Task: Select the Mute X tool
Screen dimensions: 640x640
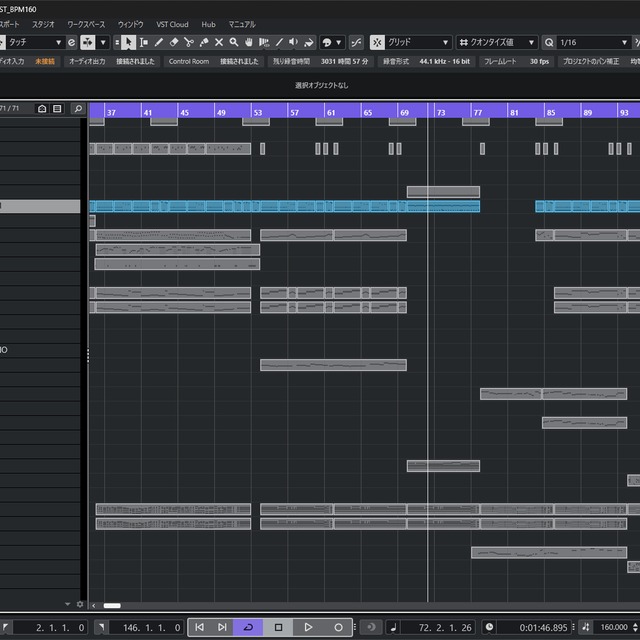Action: tap(219, 43)
